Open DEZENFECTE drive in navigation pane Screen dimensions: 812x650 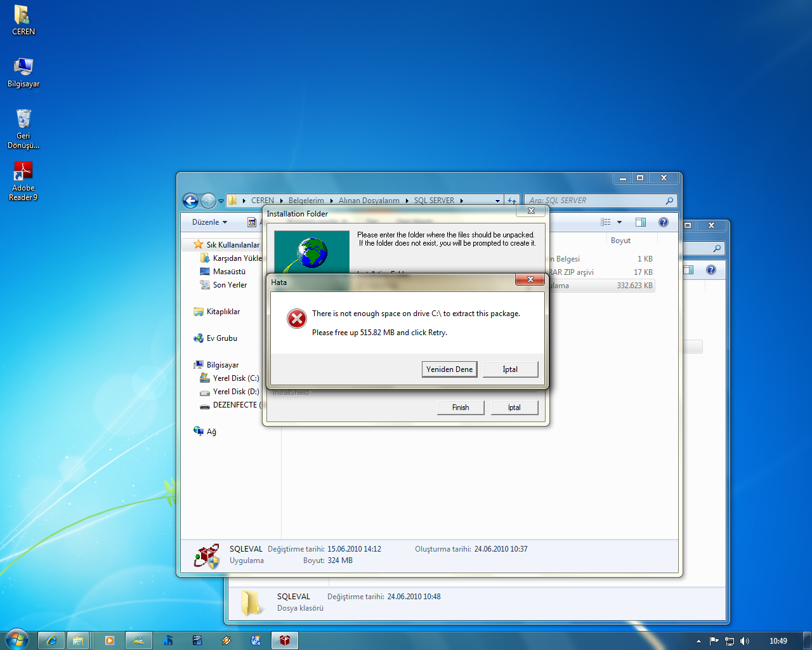[235, 405]
